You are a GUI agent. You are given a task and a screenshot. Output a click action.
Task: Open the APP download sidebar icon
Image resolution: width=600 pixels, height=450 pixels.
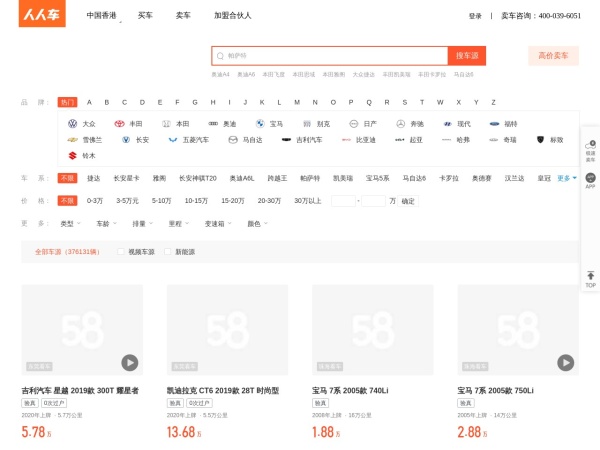pyautogui.click(x=590, y=178)
